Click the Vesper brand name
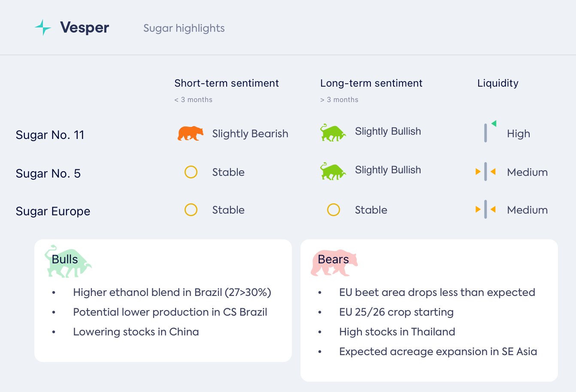Viewport: 576px width, 392px height. coord(85,28)
